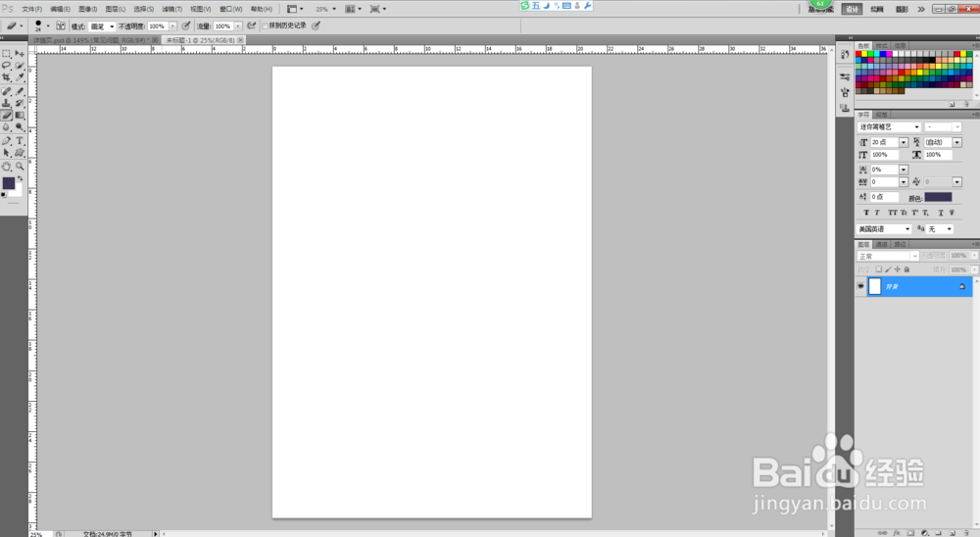This screenshot has width=980, height=537.
Task: Select the Pencil/Brush tool
Action: 20,91
